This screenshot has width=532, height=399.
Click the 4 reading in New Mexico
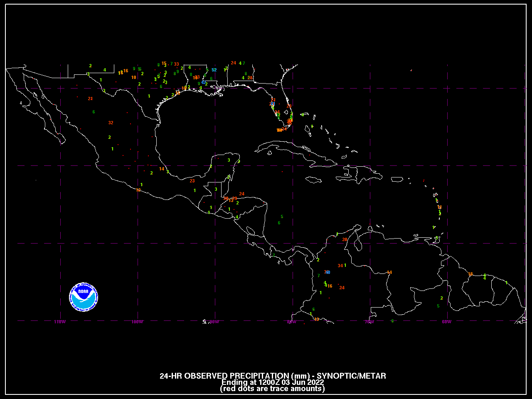coord(104,70)
